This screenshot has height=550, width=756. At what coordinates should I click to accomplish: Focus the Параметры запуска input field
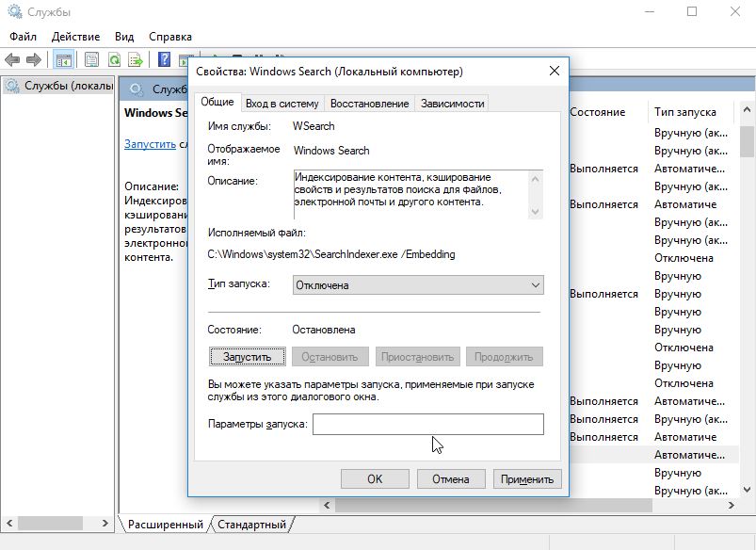pos(428,424)
